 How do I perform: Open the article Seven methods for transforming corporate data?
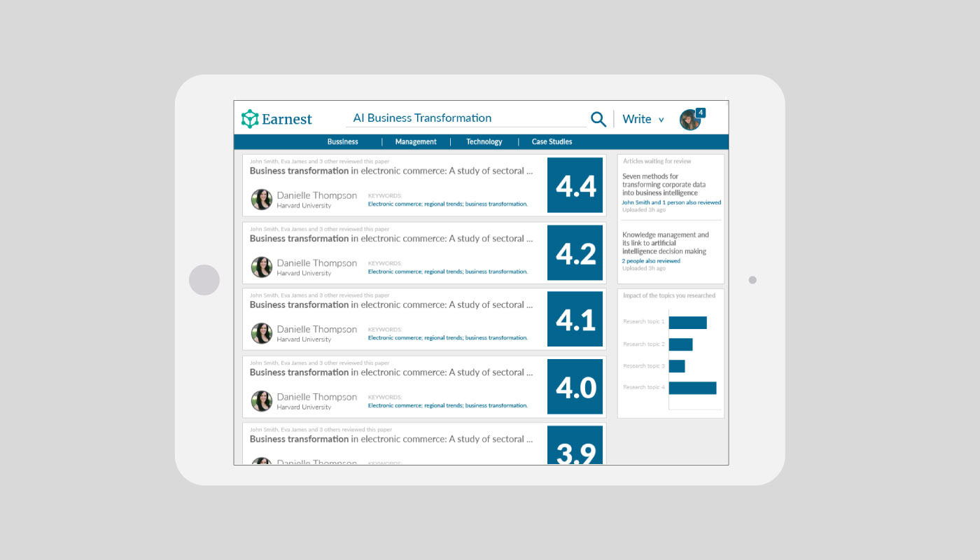664,185
